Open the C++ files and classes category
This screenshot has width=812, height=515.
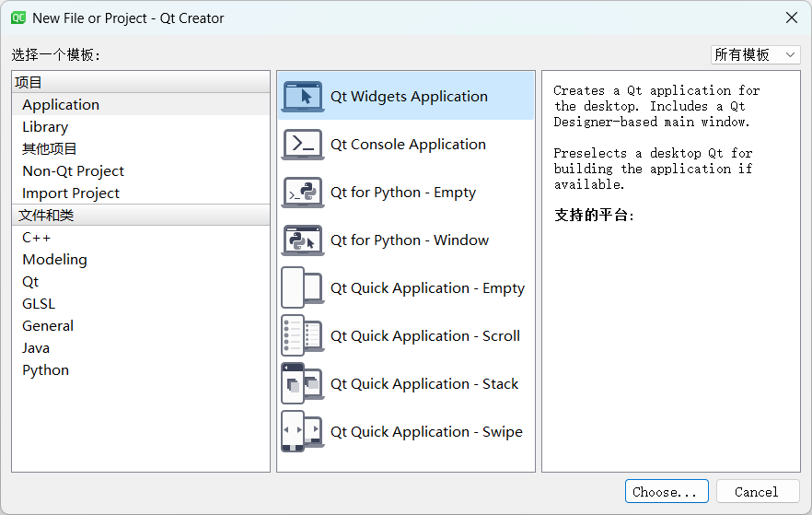37,238
